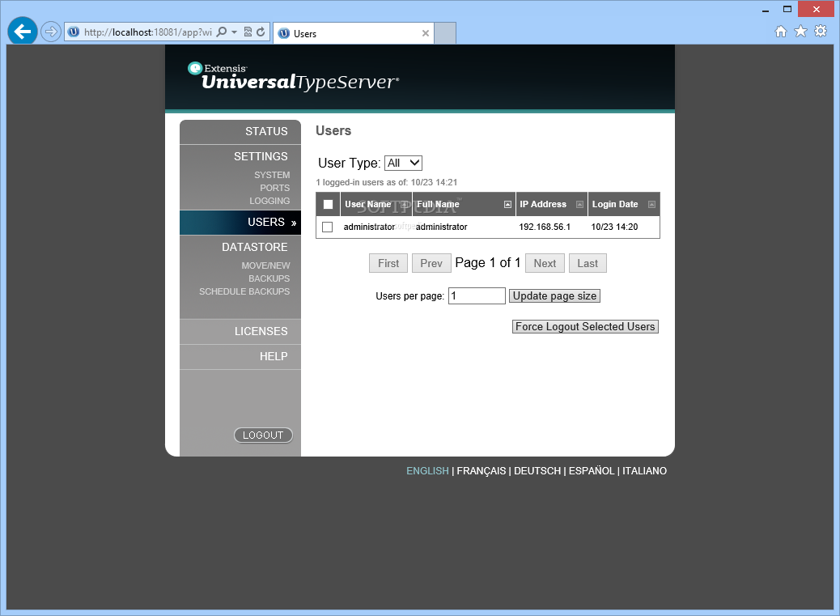Minimize the browser window

[x=766, y=9]
